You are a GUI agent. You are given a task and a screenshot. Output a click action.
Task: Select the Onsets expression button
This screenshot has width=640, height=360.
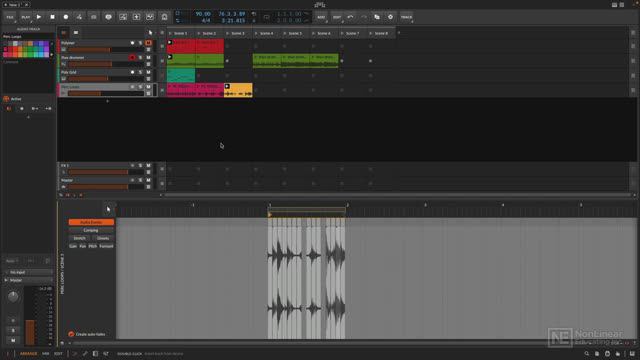(x=103, y=238)
